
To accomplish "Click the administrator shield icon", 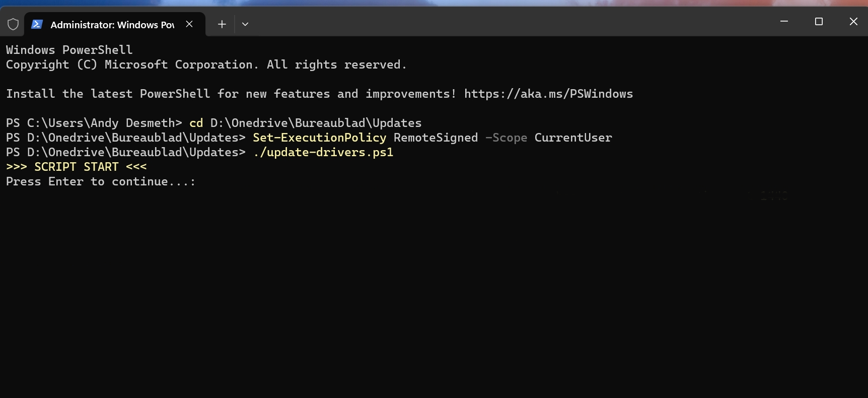I will pyautogui.click(x=13, y=24).
